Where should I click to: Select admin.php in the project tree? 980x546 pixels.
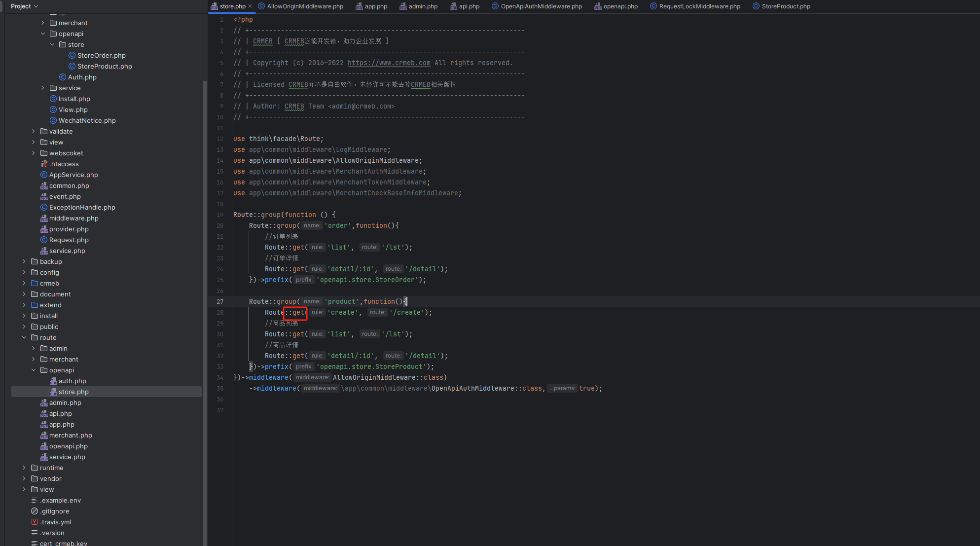[x=65, y=403]
